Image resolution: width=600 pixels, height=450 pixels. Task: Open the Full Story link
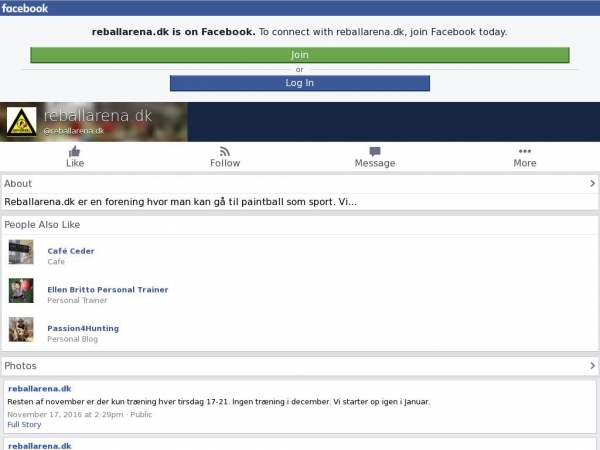coord(24,425)
